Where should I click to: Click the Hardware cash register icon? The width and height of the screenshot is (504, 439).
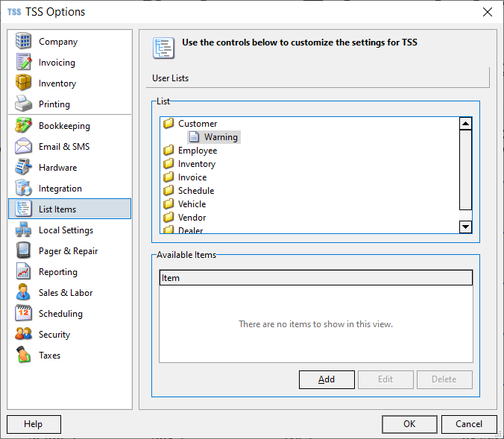pos(23,167)
